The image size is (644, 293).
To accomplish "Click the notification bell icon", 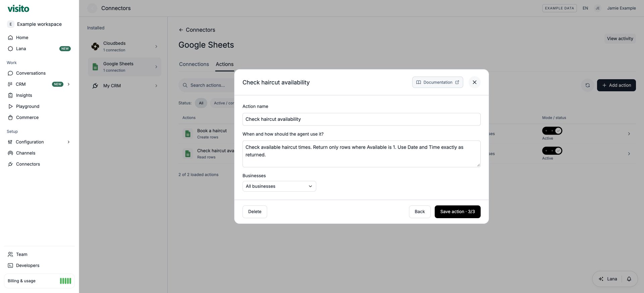I will click(629, 279).
